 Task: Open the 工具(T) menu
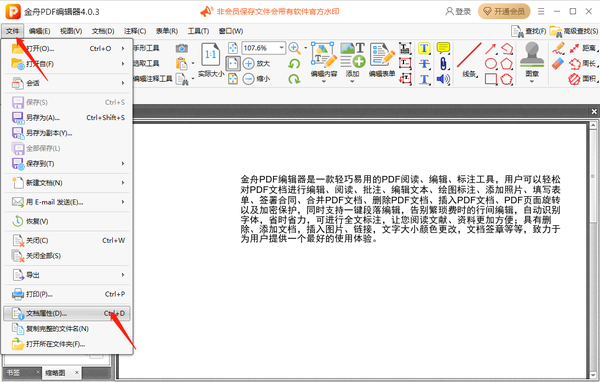point(198,31)
